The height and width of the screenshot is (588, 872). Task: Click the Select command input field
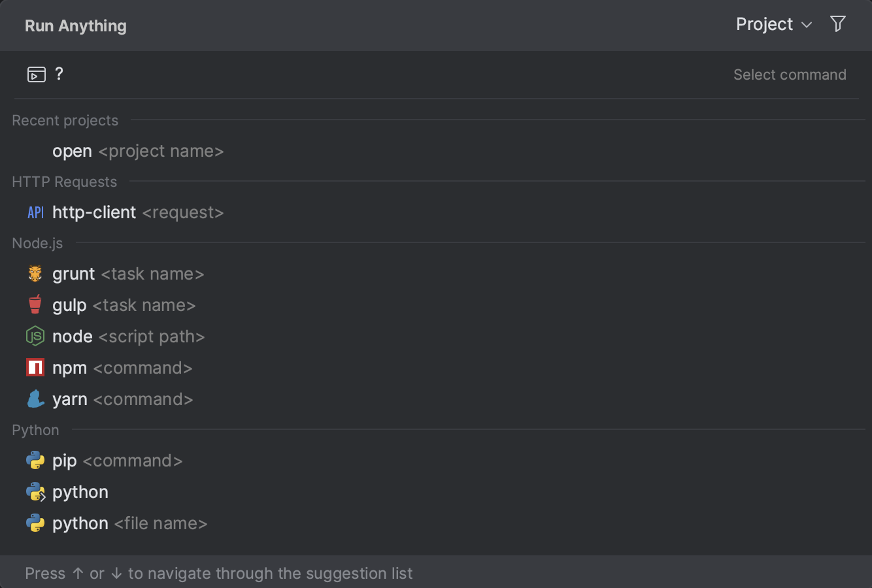click(x=790, y=74)
